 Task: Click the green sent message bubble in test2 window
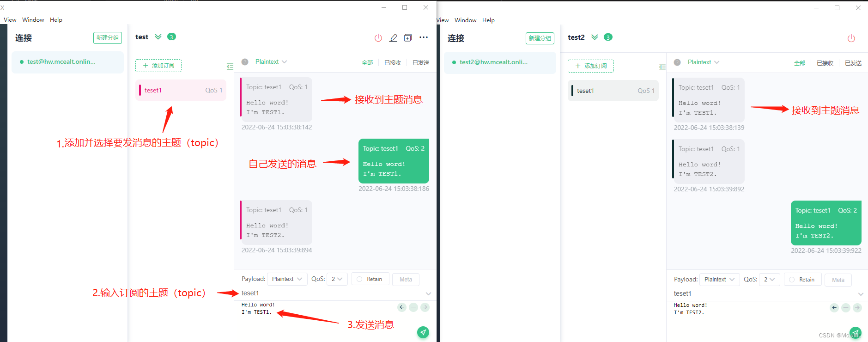[x=826, y=223]
